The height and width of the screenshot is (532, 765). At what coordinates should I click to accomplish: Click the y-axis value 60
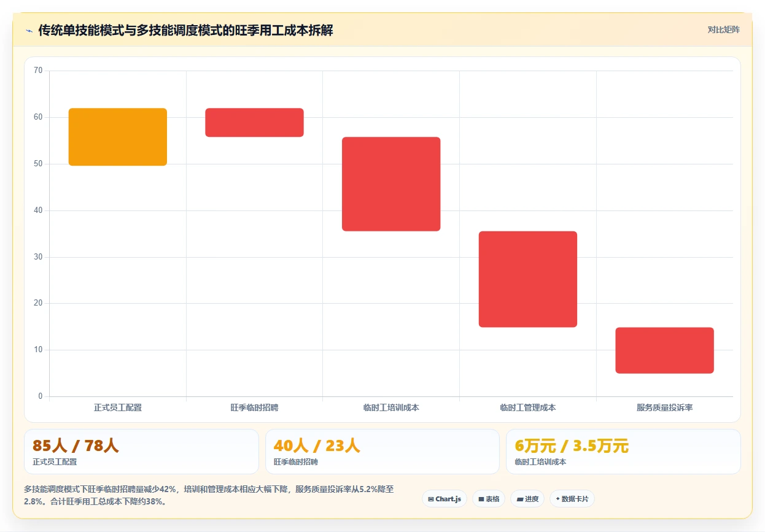[x=38, y=117]
